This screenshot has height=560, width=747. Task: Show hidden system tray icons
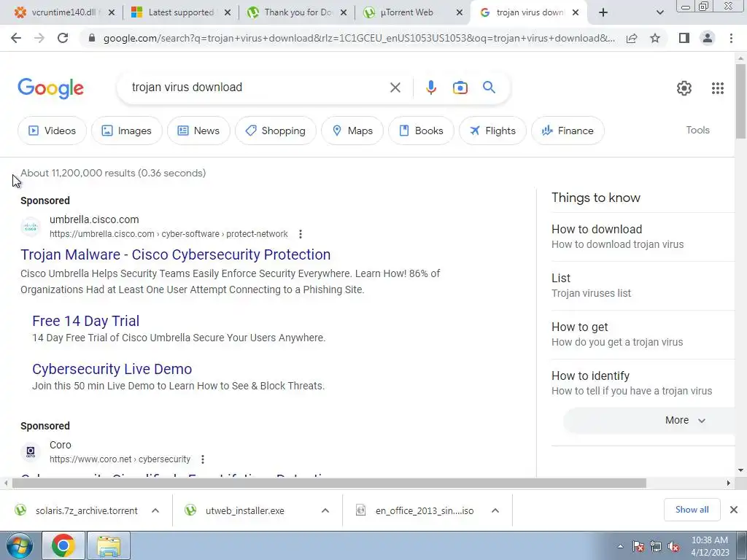click(x=620, y=547)
